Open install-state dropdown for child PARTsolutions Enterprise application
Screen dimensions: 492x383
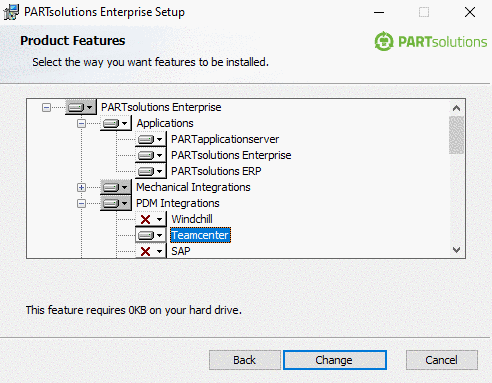(151, 155)
